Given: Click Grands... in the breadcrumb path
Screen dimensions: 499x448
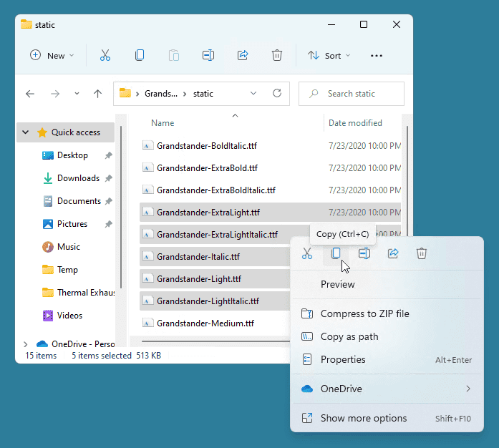Looking at the screenshot, I should 161,94.
